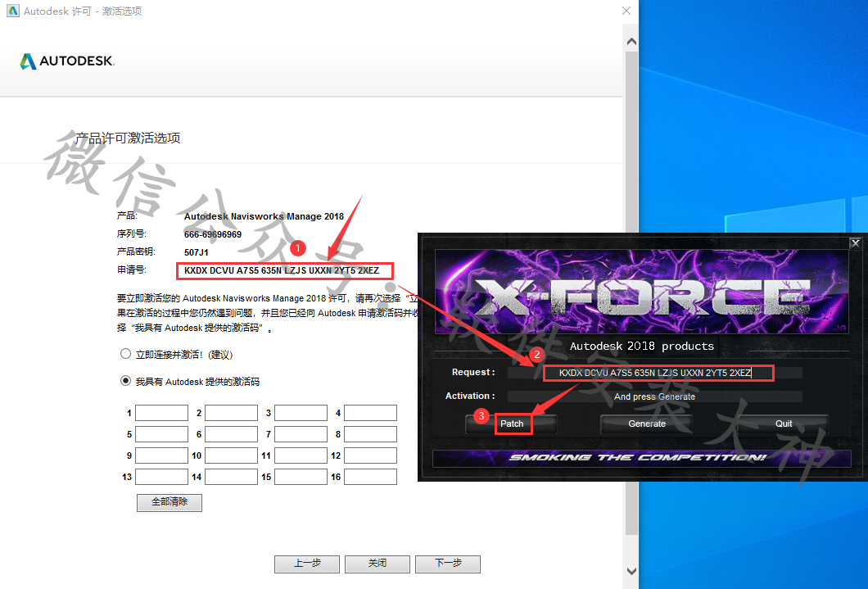Image resolution: width=868 pixels, height=589 pixels.
Task: Close the Autodesk license activation window
Action: point(626,11)
